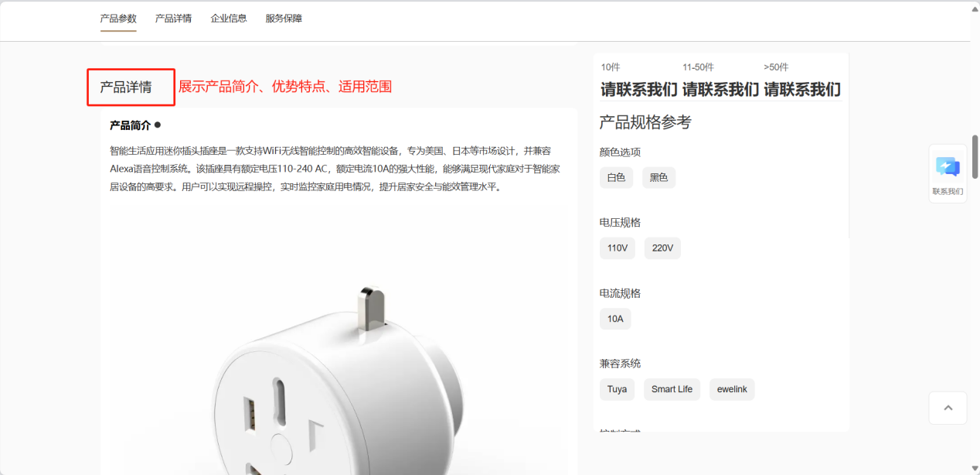Switch to the 产品详情 tab

click(173, 19)
